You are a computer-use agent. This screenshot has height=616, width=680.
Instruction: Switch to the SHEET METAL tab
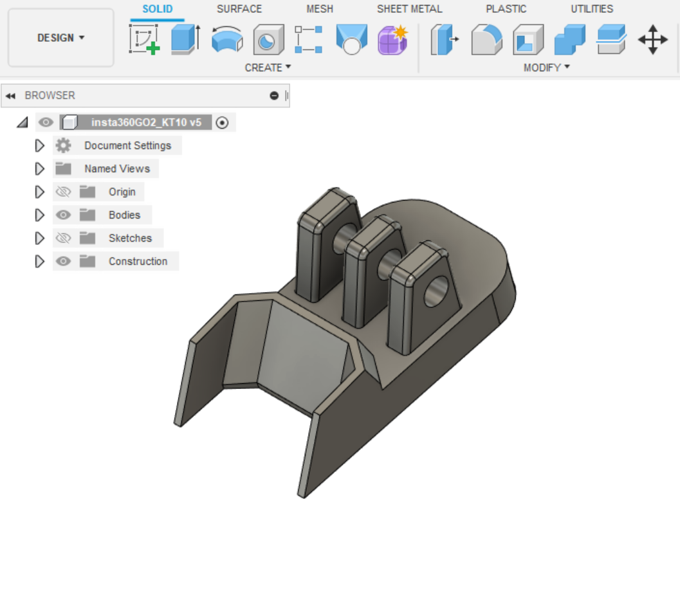(409, 9)
